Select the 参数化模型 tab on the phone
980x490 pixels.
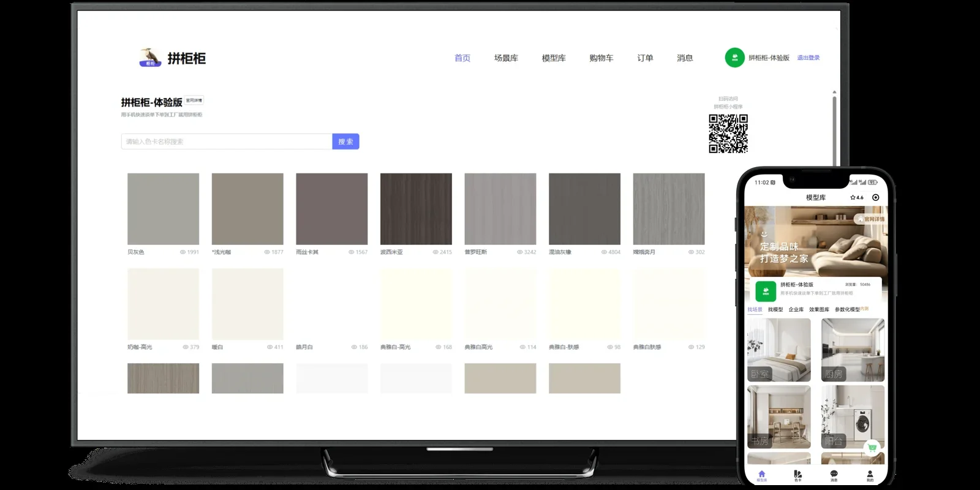(x=847, y=309)
